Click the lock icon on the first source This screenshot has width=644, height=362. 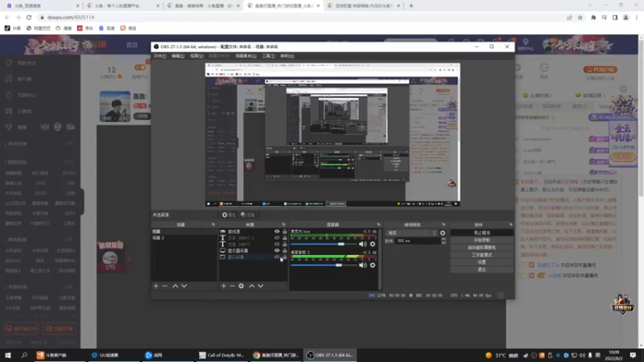pyautogui.click(x=285, y=232)
